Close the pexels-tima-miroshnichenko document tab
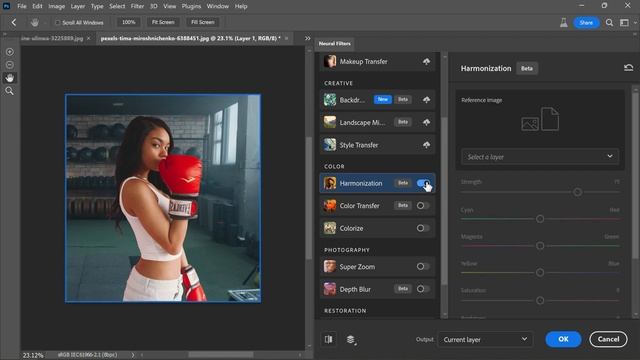Image resolution: width=640 pixels, height=360 pixels. coord(287,38)
